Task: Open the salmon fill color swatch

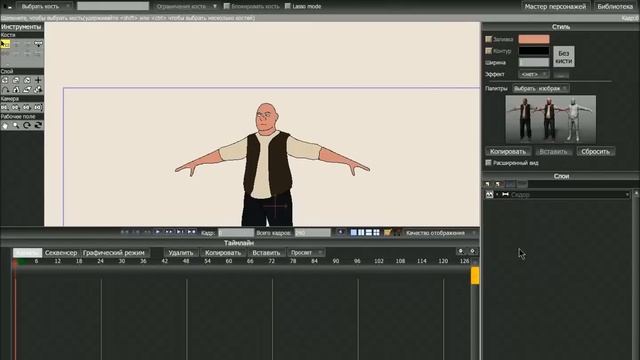Action: [x=534, y=39]
